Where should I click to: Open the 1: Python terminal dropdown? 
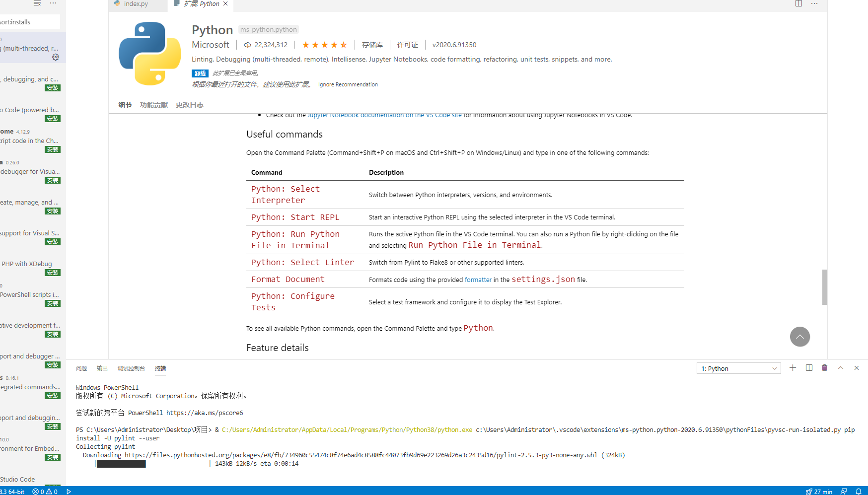click(738, 368)
